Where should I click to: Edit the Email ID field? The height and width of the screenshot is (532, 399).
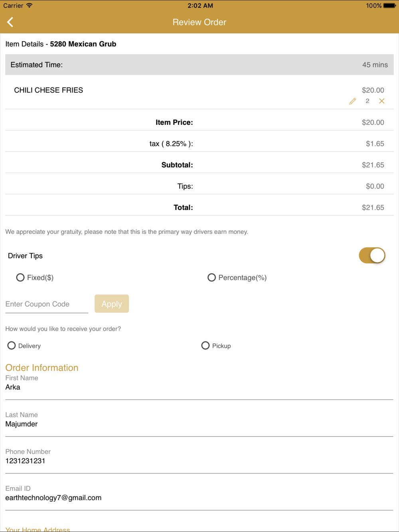tap(199, 498)
